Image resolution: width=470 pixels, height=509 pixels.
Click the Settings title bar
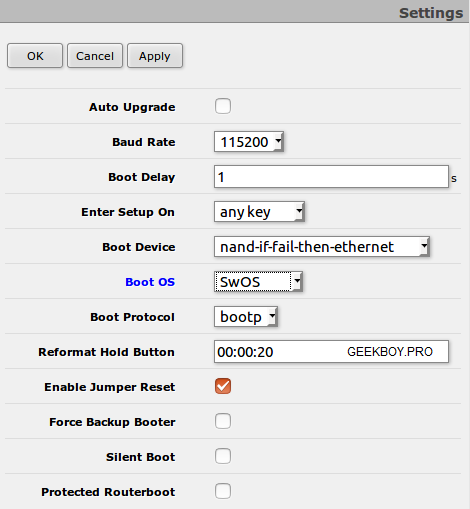pyautogui.click(x=235, y=12)
